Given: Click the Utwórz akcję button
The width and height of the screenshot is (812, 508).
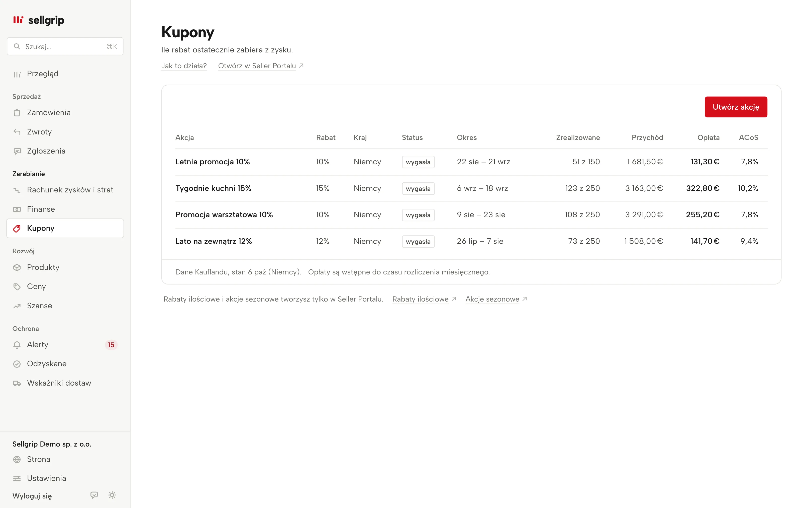Looking at the screenshot, I should click(x=736, y=107).
